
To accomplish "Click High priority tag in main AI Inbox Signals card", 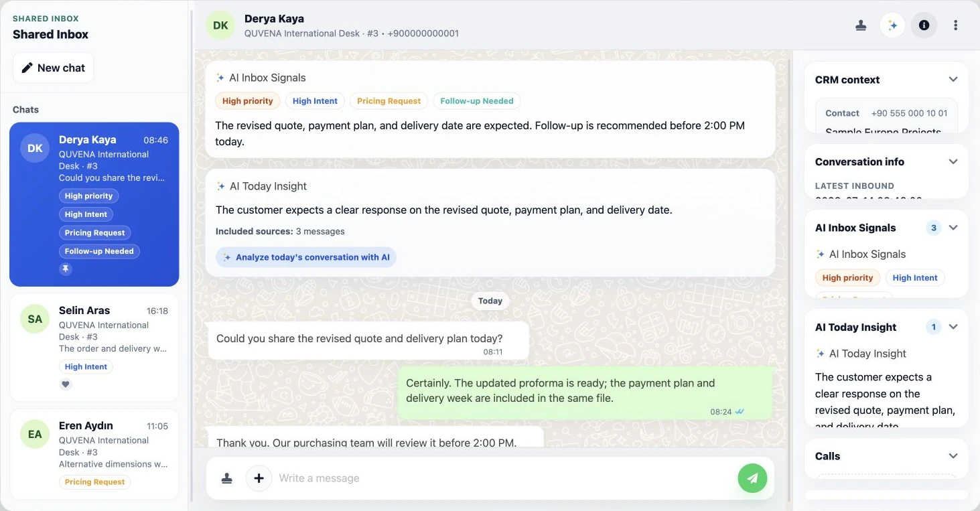I will [247, 101].
